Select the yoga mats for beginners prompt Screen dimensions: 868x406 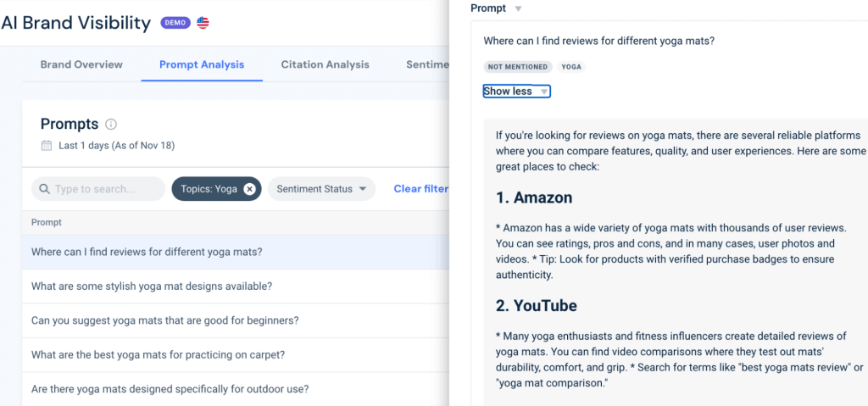(164, 320)
